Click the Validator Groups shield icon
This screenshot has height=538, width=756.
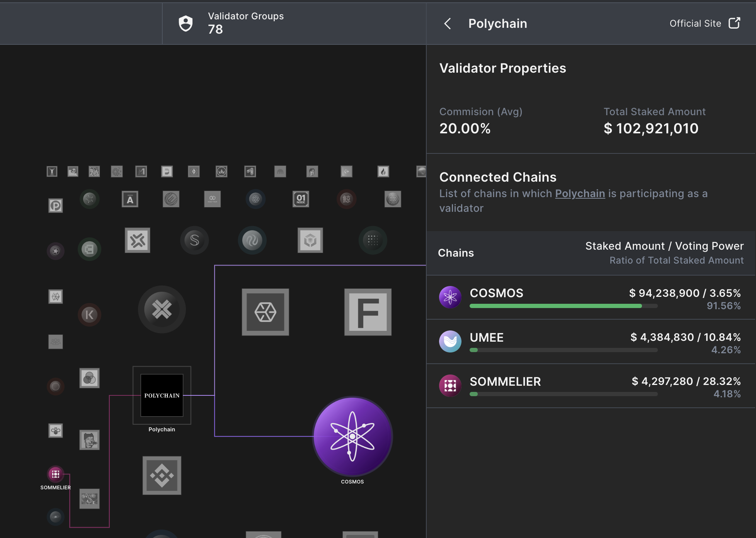(186, 24)
